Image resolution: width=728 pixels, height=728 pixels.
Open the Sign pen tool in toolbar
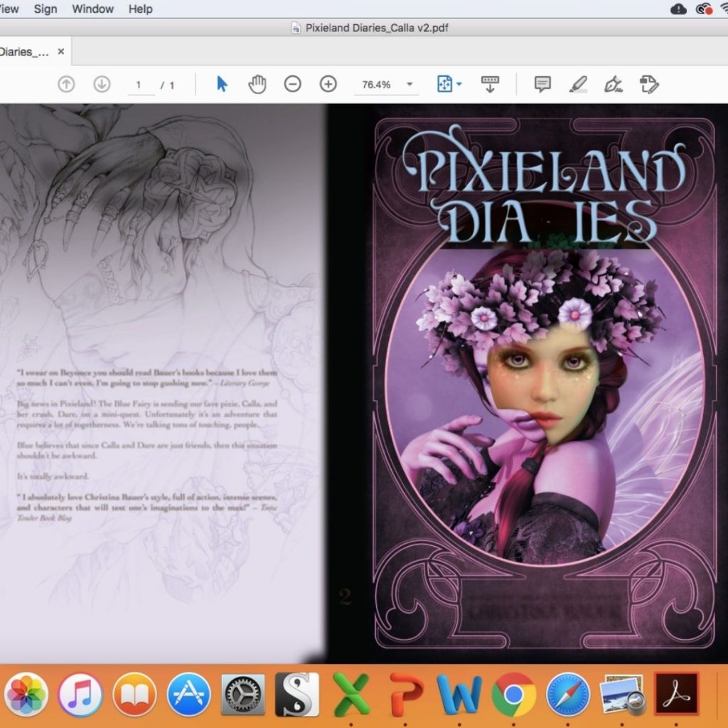pyautogui.click(x=614, y=84)
